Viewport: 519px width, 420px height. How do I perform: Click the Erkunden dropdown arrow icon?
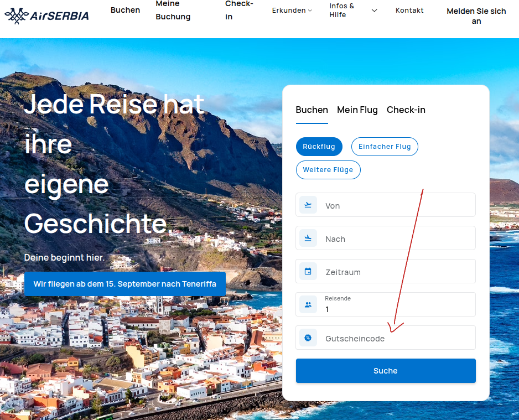click(309, 9)
